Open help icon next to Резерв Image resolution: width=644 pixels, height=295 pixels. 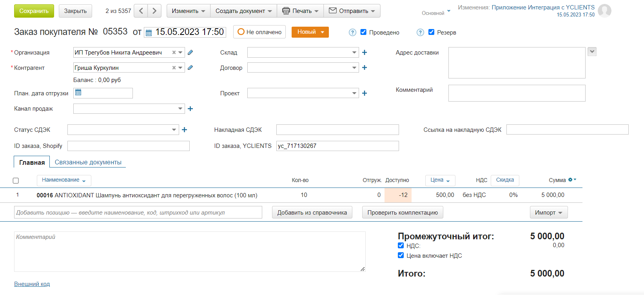pos(420,33)
